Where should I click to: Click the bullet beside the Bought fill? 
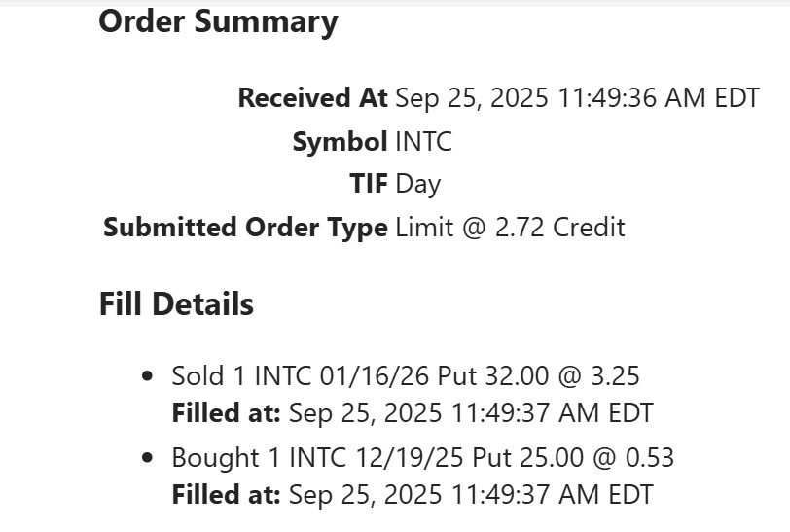point(148,458)
